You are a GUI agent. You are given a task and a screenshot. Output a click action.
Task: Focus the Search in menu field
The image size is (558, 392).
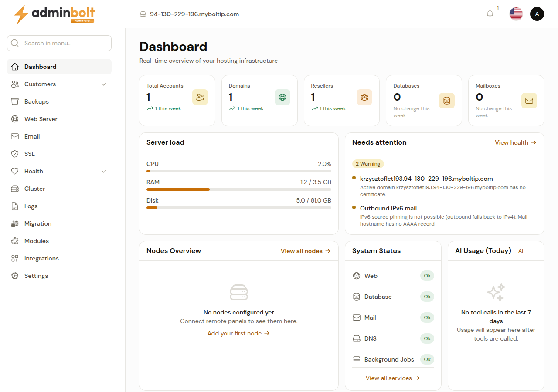59,43
